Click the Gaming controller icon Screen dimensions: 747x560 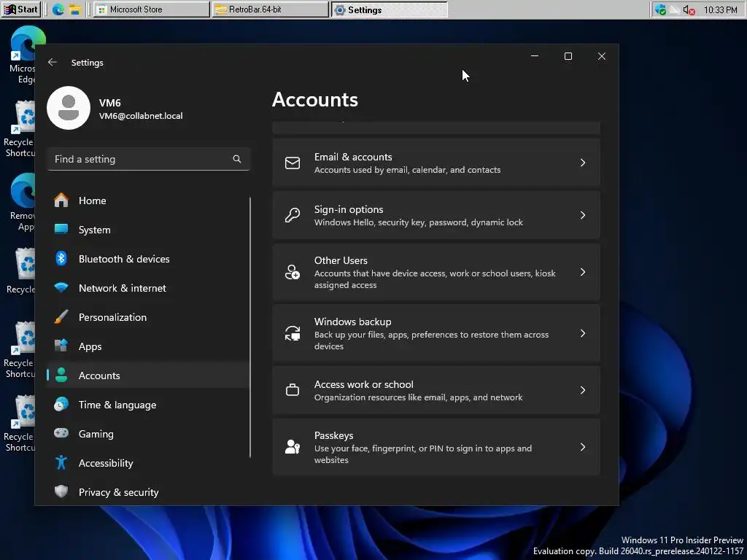coord(61,433)
